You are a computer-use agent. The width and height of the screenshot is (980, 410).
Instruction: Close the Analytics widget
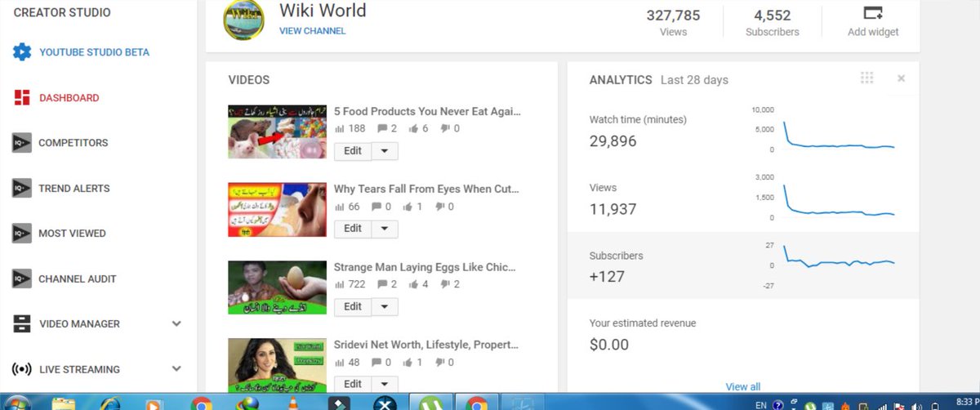(x=901, y=78)
